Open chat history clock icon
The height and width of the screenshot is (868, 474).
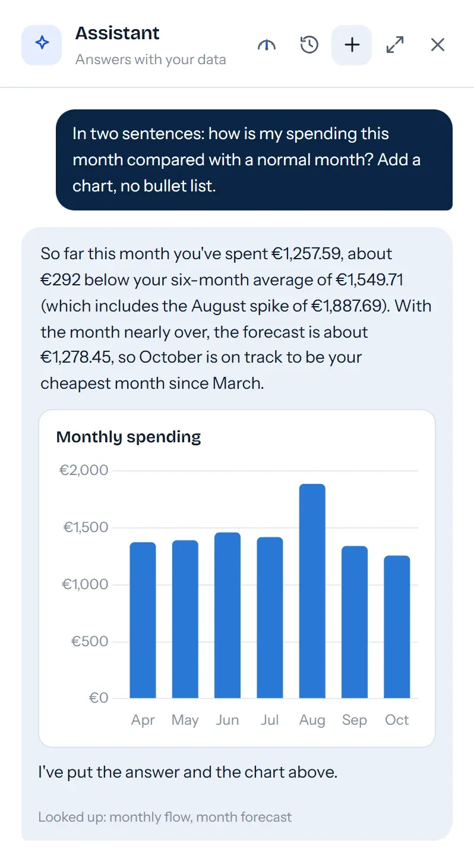click(309, 45)
